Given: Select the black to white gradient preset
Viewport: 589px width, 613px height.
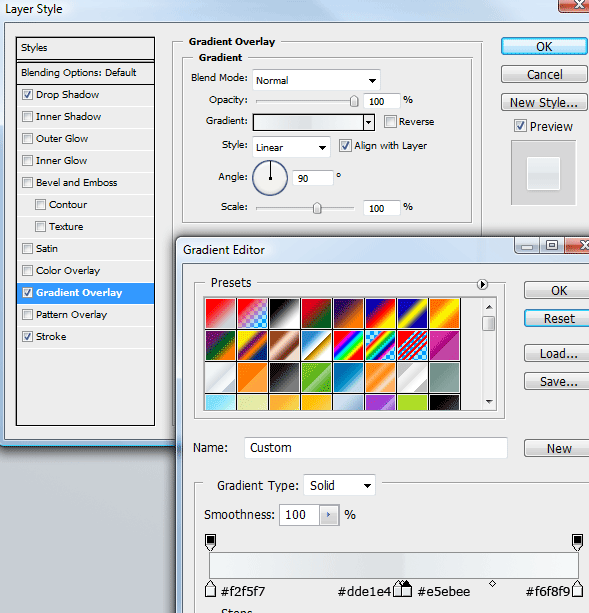Looking at the screenshot, I should coord(284,313).
